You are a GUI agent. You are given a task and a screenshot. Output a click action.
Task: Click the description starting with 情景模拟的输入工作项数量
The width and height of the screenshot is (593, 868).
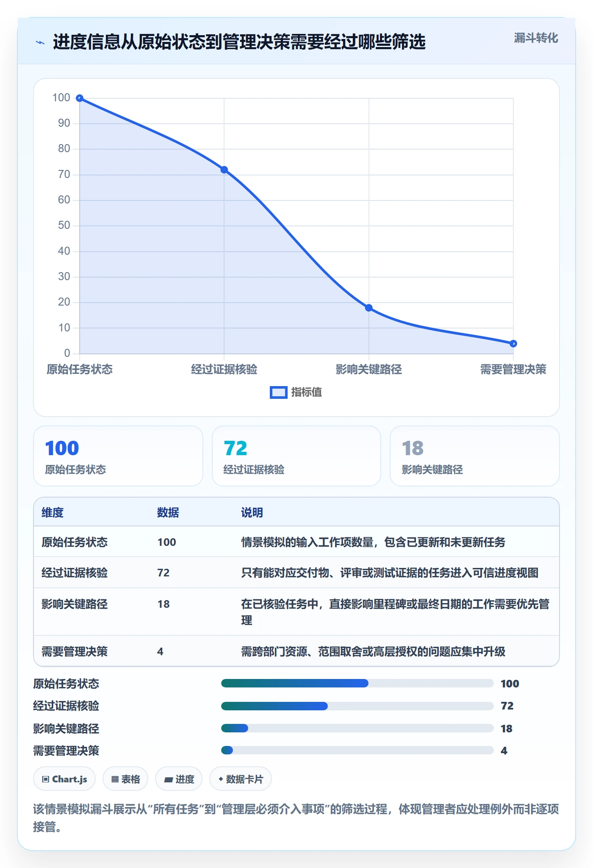[x=373, y=542]
